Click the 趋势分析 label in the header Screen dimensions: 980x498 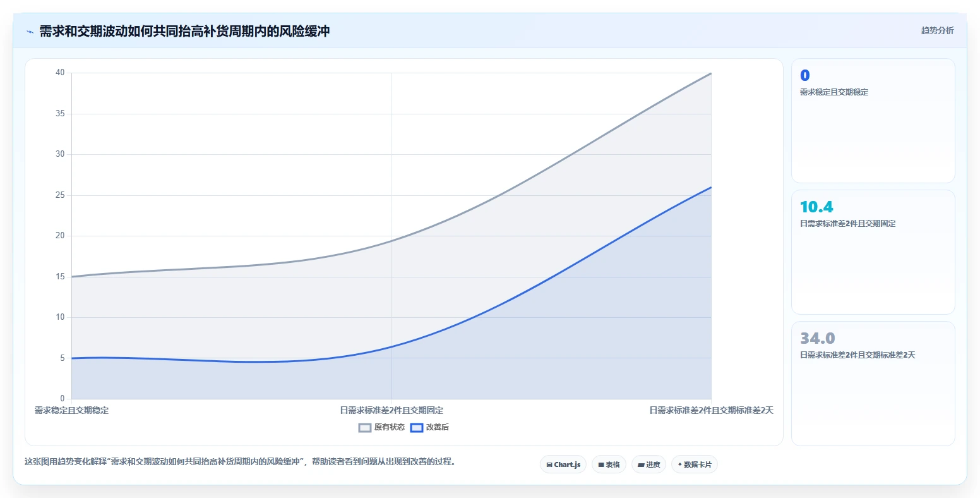(x=937, y=30)
